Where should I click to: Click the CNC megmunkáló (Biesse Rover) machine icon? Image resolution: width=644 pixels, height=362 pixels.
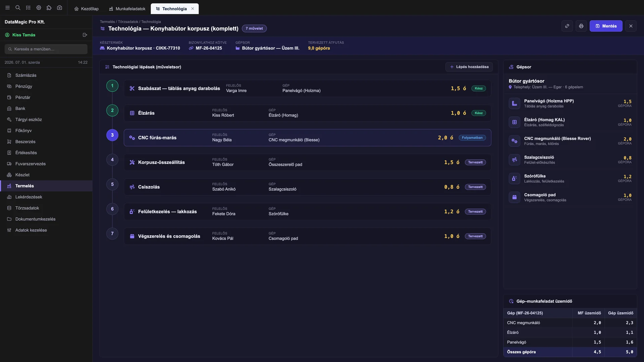515,141
